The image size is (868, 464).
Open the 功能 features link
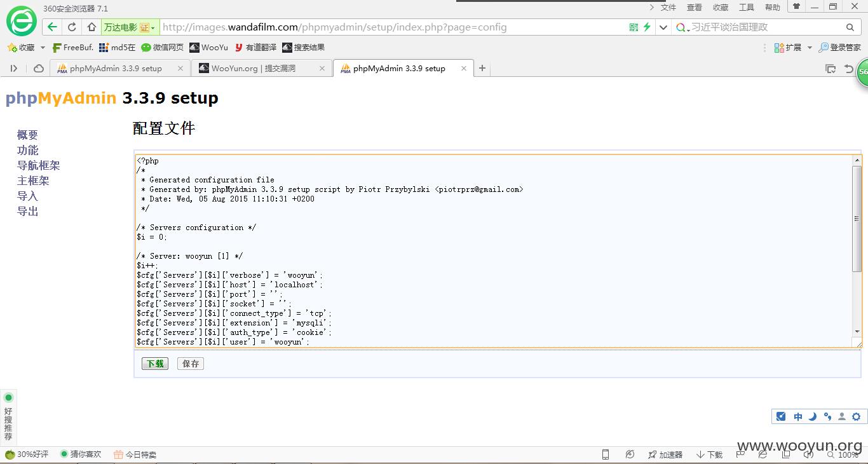(x=28, y=150)
